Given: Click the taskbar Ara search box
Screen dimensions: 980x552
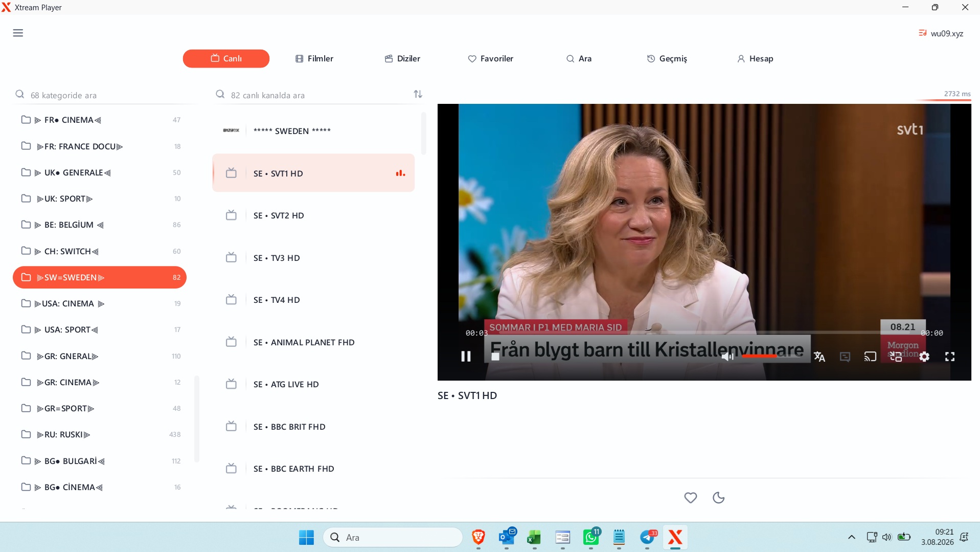Looking at the screenshot, I should click(393, 537).
